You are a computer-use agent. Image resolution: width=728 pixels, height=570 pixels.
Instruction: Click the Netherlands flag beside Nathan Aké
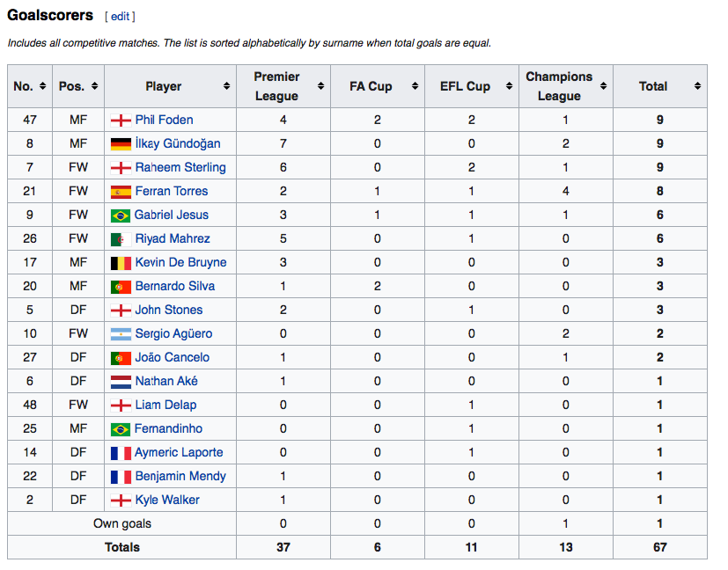pos(121,382)
